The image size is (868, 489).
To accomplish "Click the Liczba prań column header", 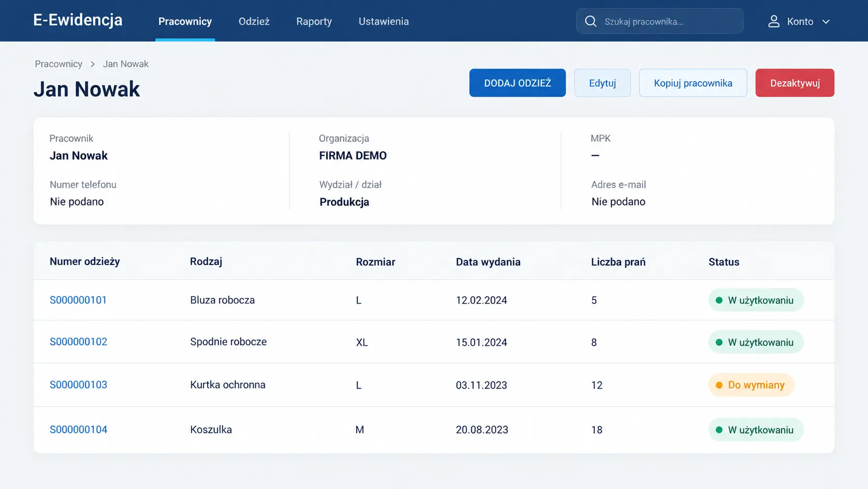I will point(618,262).
